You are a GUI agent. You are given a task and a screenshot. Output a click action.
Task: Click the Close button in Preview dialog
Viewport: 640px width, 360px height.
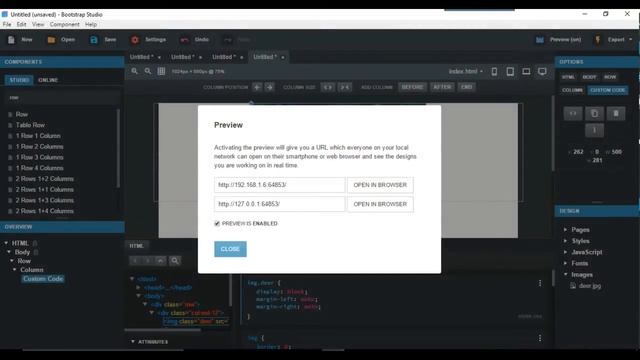[230, 249]
